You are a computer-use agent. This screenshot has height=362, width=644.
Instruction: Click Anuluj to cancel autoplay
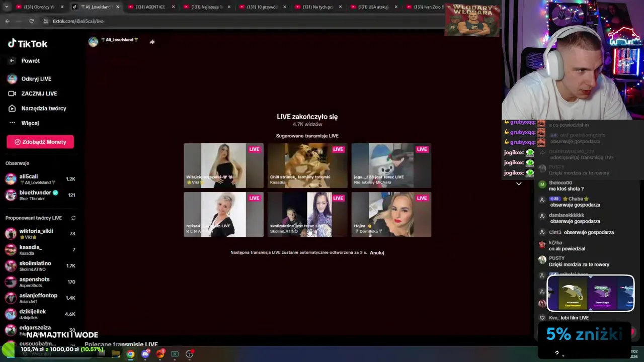377,252
